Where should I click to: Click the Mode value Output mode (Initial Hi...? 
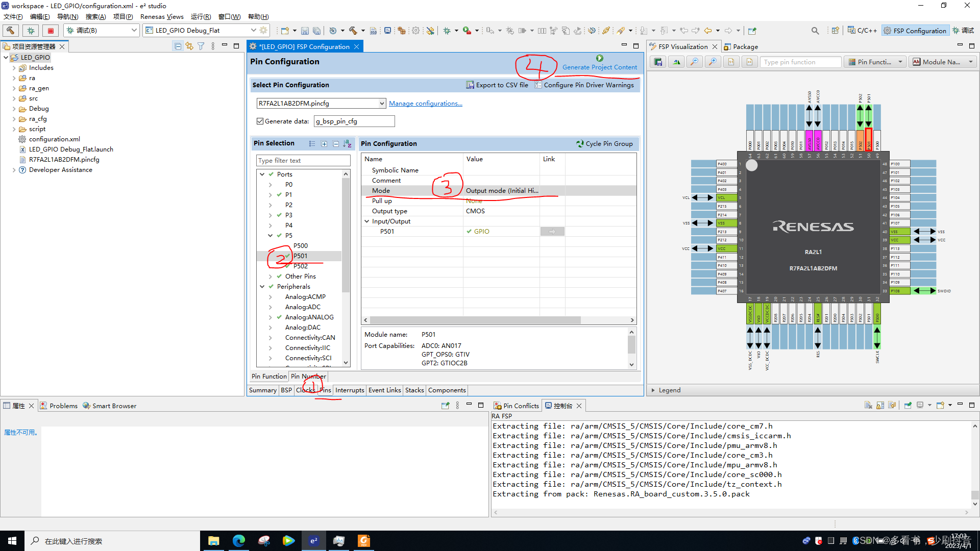[x=502, y=191]
